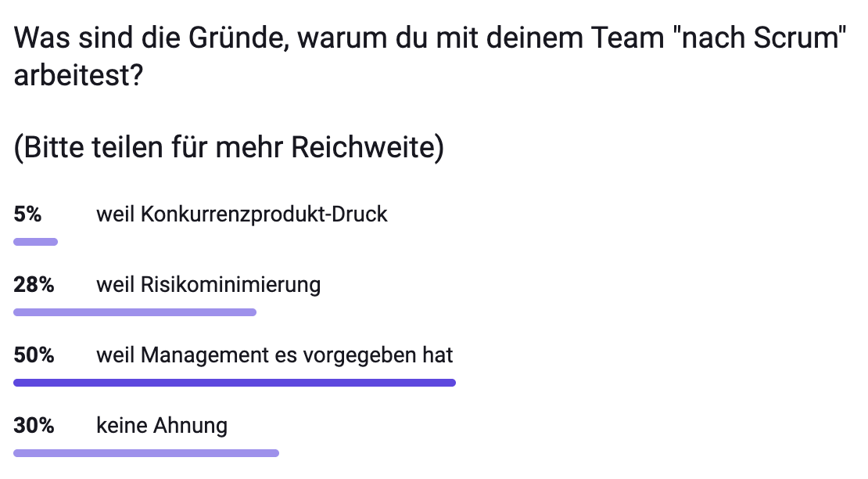Screen dimensions: 868x479
Task: Click the dark purple 50% result bar
Action: pos(235,383)
